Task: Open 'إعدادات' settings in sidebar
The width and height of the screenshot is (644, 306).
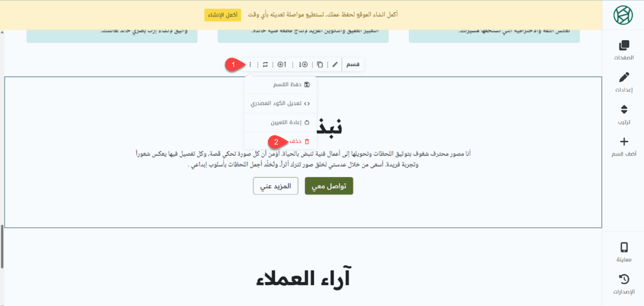Action: (623, 82)
